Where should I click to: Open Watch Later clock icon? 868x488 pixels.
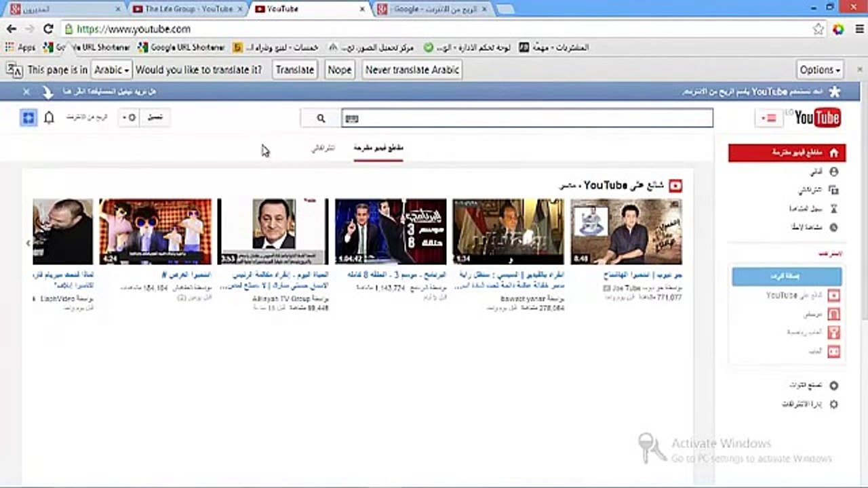834,228
